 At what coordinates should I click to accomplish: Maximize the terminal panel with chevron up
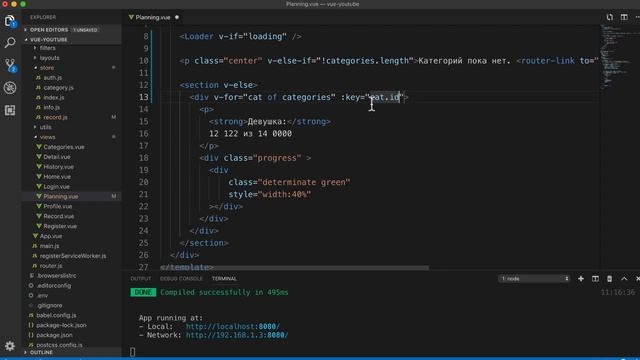(x=624, y=278)
